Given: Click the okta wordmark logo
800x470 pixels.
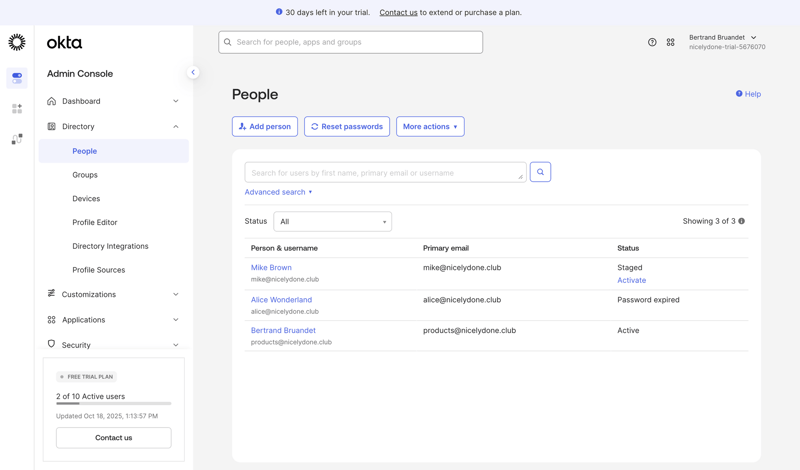Looking at the screenshot, I should [x=64, y=43].
